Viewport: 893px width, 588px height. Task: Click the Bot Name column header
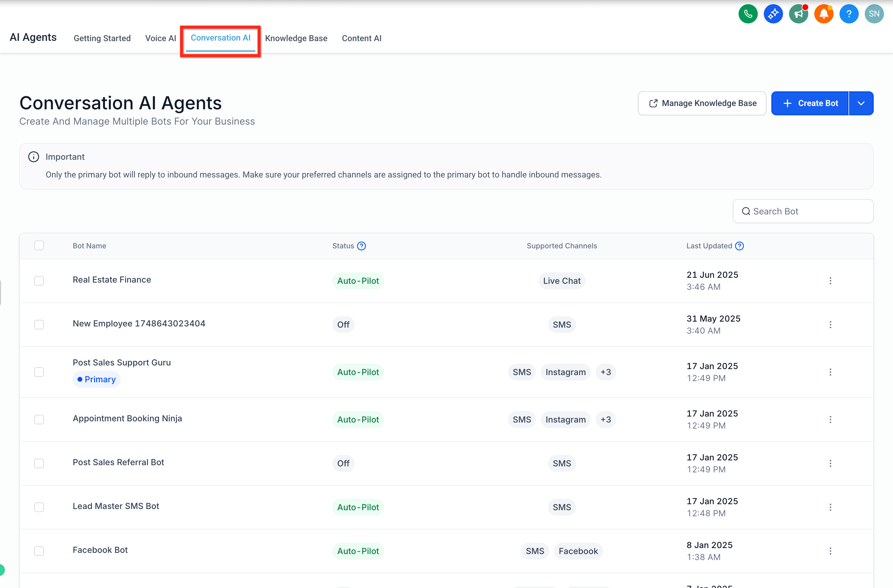click(89, 246)
